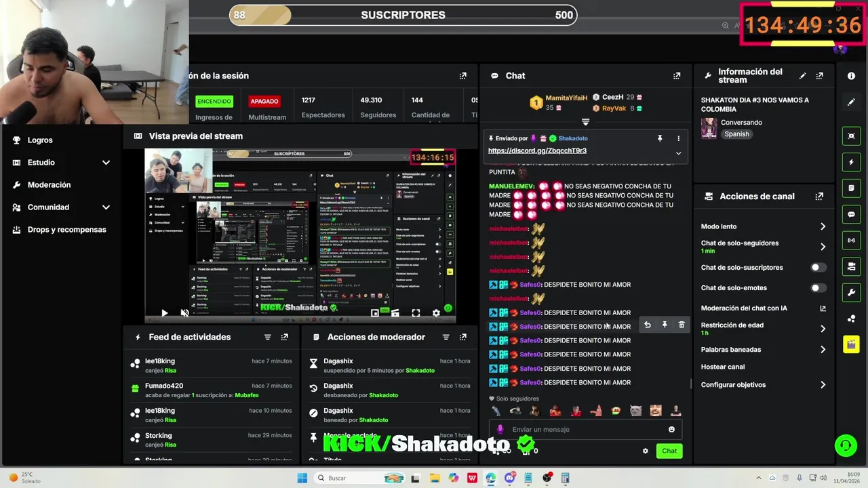Filter the Acciones de moderador list
Screen dimensions: 868x488
[x=446, y=337]
